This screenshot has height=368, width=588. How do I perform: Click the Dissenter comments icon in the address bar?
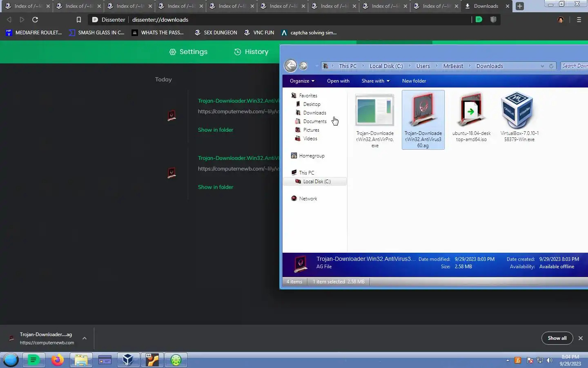pyautogui.click(x=479, y=19)
